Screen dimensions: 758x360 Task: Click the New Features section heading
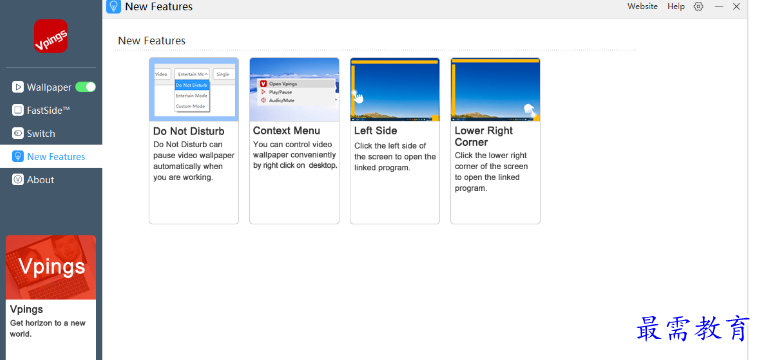tap(152, 41)
